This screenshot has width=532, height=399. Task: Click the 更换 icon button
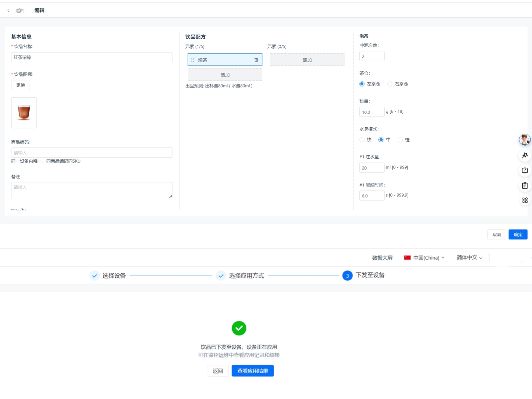point(21,85)
